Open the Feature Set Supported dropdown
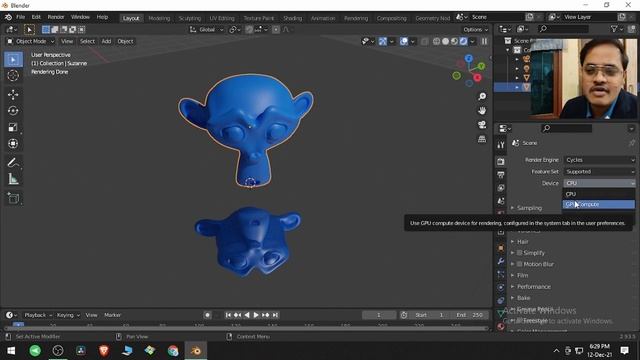 point(599,171)
